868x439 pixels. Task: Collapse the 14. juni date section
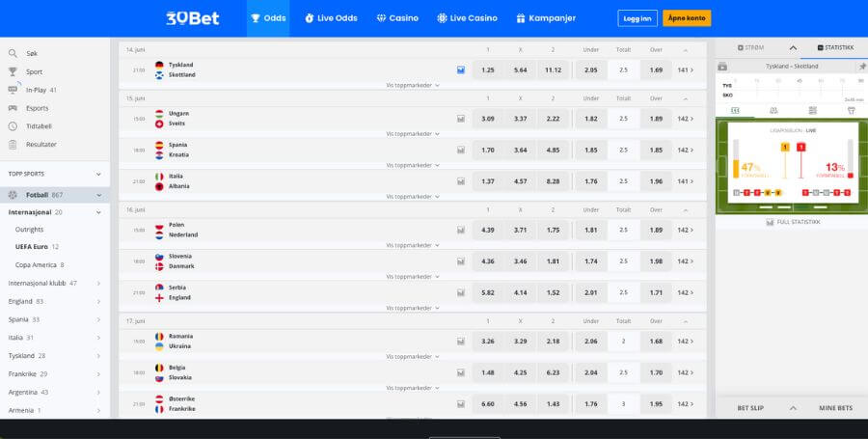click(x=686, y=50)
